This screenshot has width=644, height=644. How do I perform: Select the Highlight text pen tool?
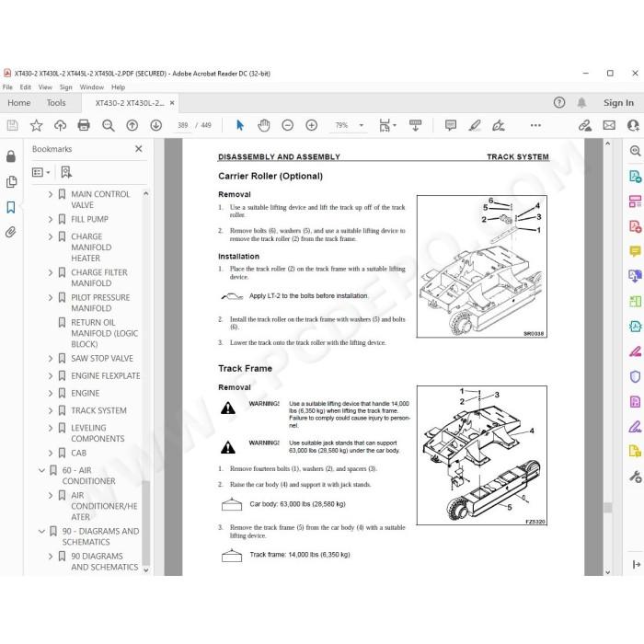[475, 125]
